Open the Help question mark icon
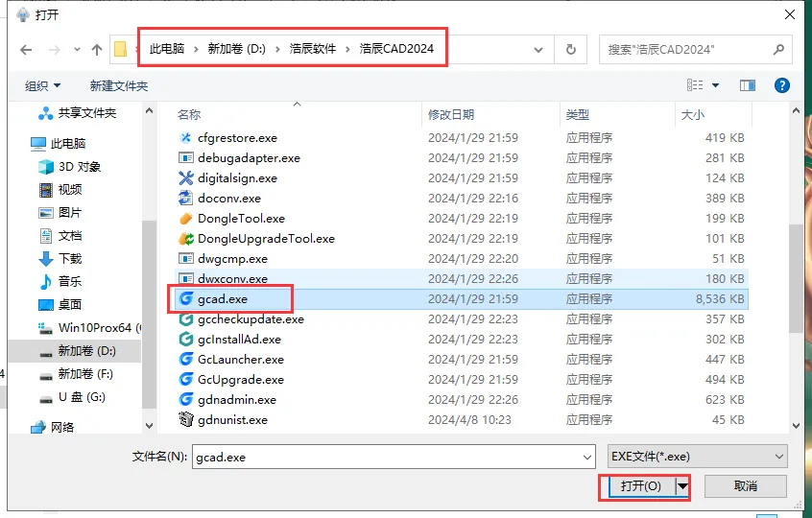The width and height of the screenshot is (812, 518). coord(782,85)
